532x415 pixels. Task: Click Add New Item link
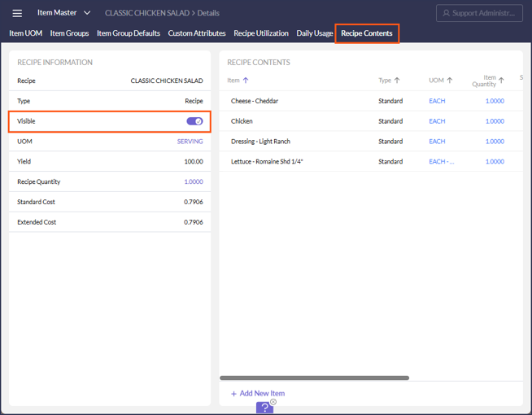(x=258, y=393)
